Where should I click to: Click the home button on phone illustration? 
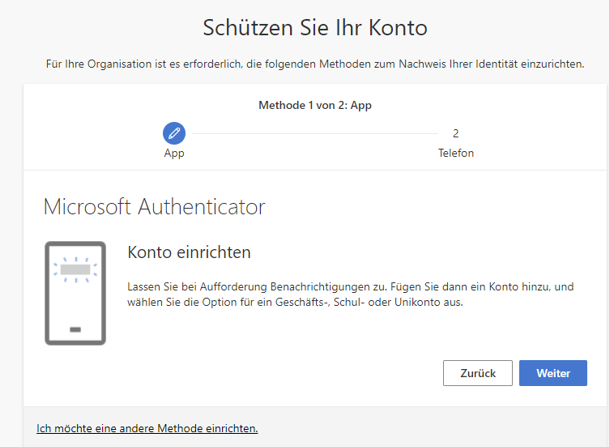click(x=75, y=328)
